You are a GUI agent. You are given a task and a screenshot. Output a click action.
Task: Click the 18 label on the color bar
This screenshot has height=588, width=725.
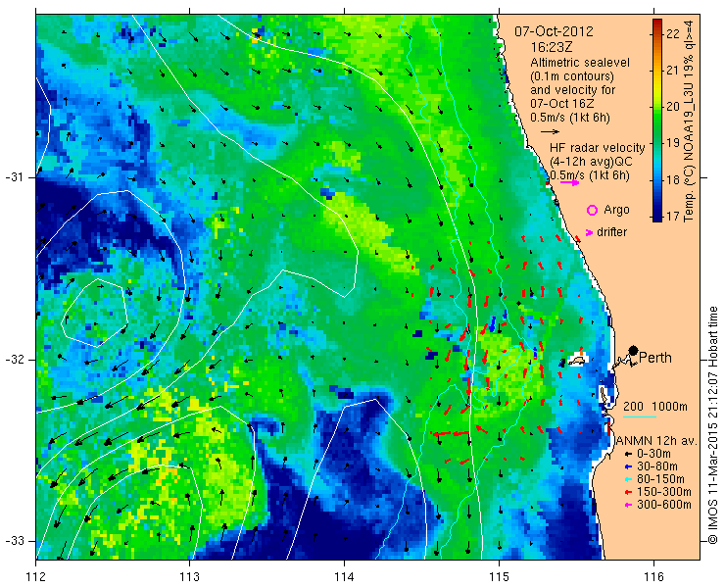(x=673, y=179)
